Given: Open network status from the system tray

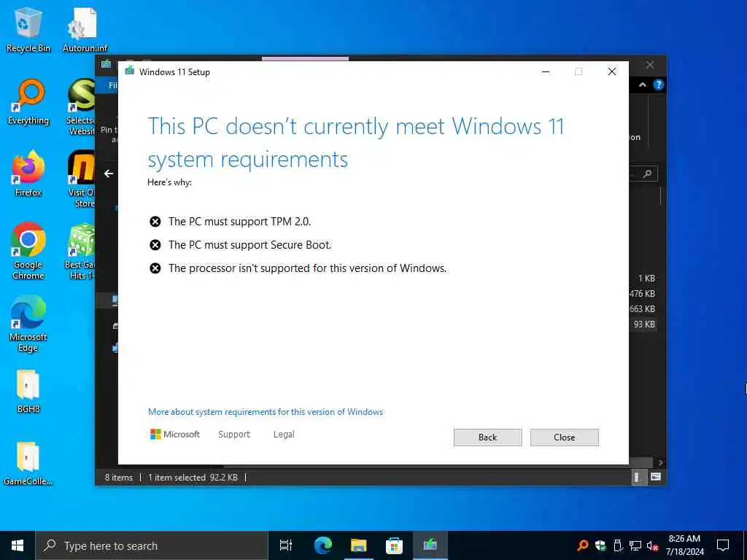Looking at the screenshot, I should tap(635, 545).
